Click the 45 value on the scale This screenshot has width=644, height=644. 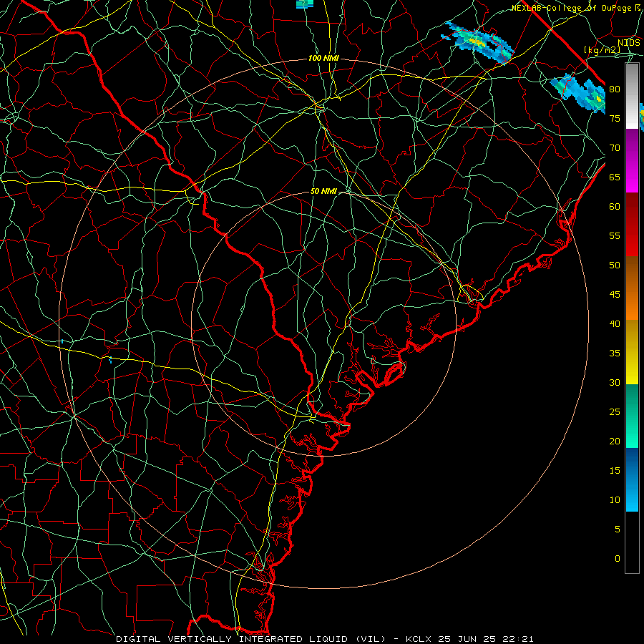pyautogui.click(x=615, y=295)
